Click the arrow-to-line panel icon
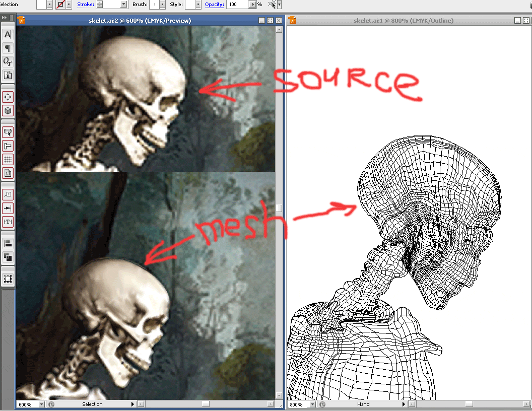 (x=8, y=208)
